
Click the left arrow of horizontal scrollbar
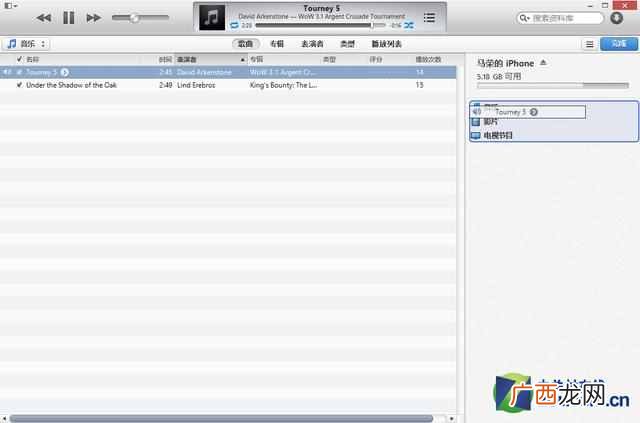click(4, 419)
